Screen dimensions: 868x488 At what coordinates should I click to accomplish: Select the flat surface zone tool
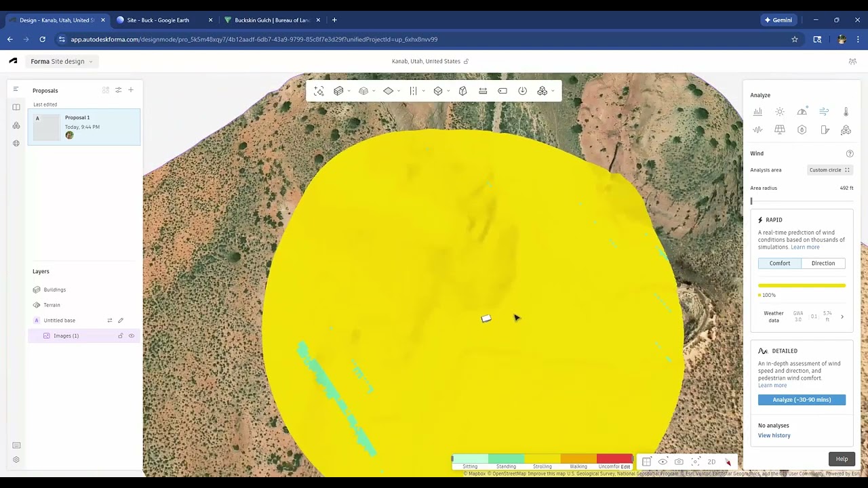[388, 91]
